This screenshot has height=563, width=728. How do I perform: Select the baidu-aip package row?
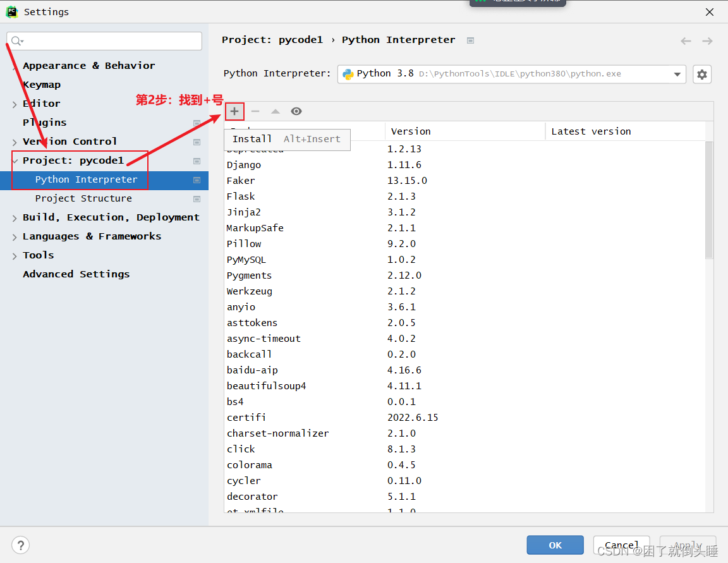point(464,370)
